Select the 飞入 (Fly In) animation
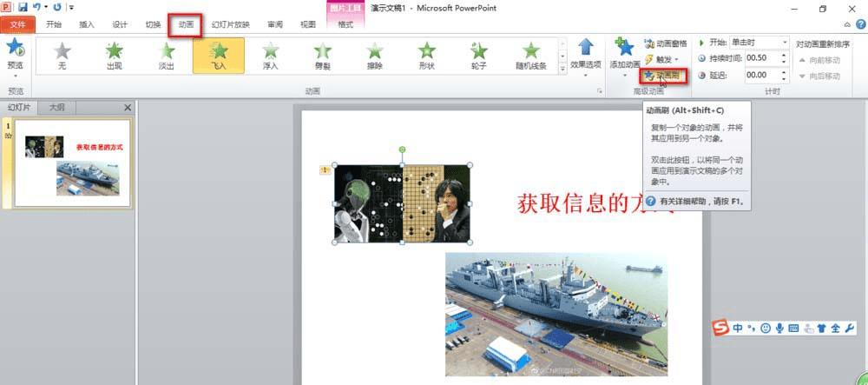Viewport: 868px width, 385px height. (219, 56)
